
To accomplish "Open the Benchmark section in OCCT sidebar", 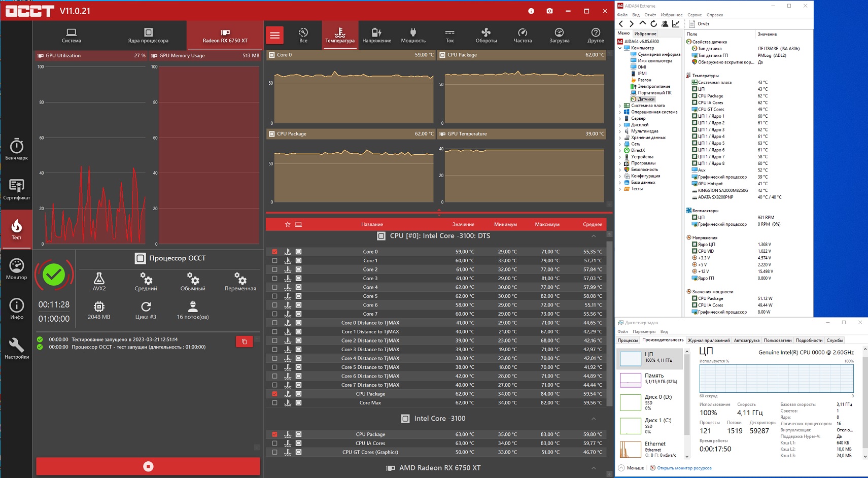I will tap(17, 149).
